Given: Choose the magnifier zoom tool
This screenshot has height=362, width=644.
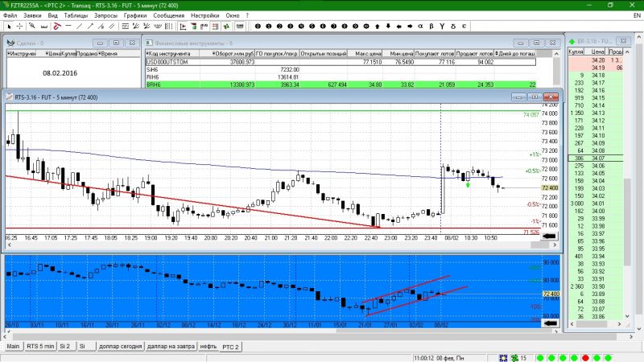Looking at the screenshot, I should 32,27.
